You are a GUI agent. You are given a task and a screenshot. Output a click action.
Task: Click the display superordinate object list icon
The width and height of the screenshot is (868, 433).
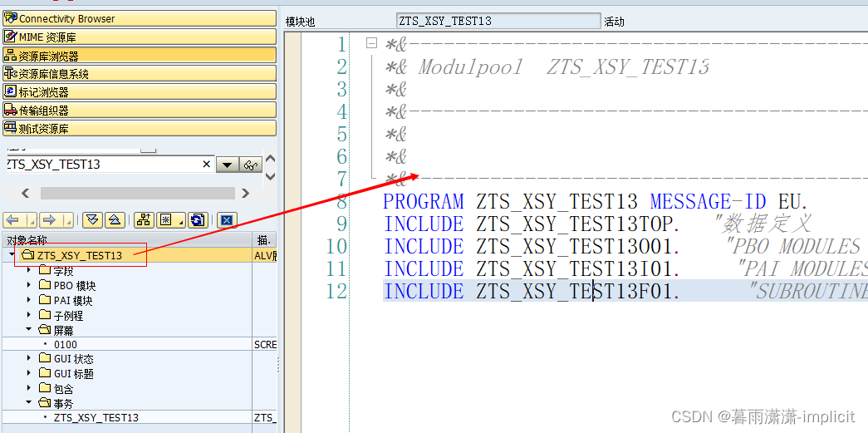(144, 220)
